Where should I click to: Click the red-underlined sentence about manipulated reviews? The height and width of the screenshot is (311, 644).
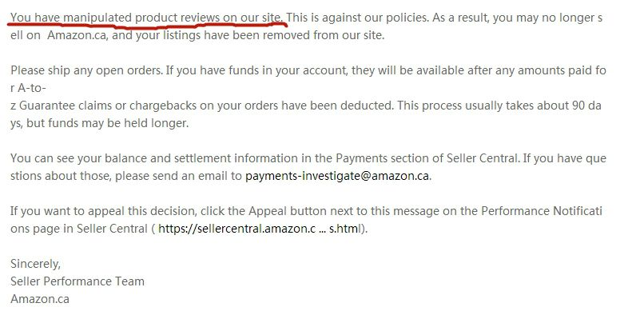point(147,18)
